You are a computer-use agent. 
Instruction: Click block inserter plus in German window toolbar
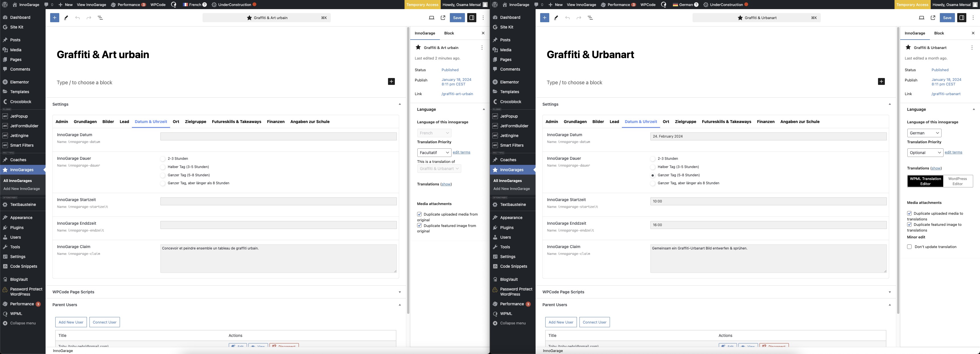pos(544,17)
